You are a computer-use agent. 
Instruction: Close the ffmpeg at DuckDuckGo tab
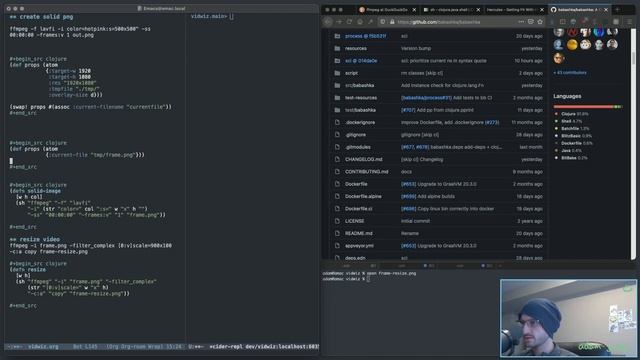414,9
